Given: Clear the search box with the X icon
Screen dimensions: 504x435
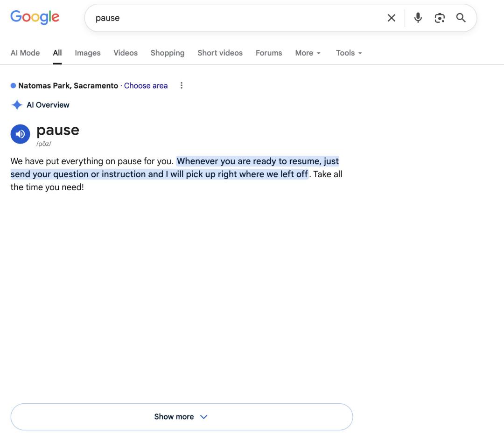Looking at the screenshot, I should click(x=391, y=18).
